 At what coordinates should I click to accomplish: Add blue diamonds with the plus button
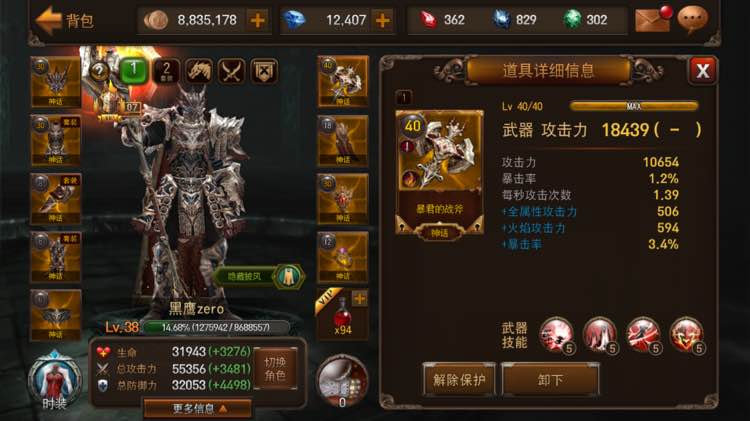coord(382,20)
